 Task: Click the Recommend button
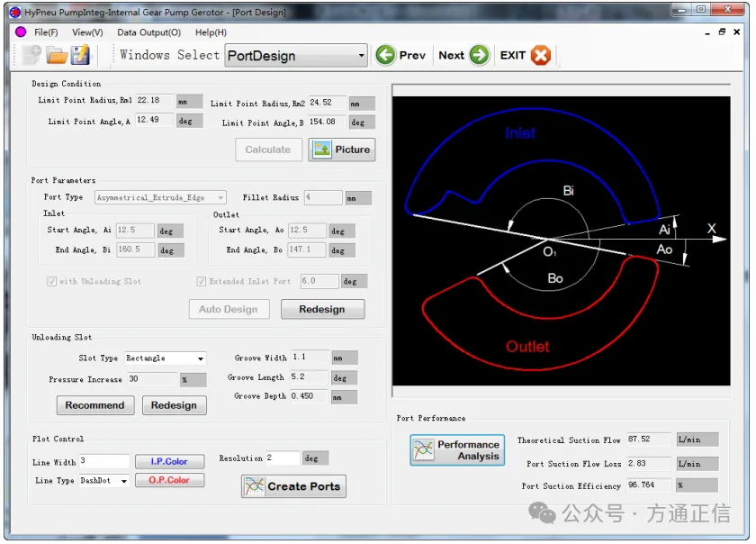point(95,405)
